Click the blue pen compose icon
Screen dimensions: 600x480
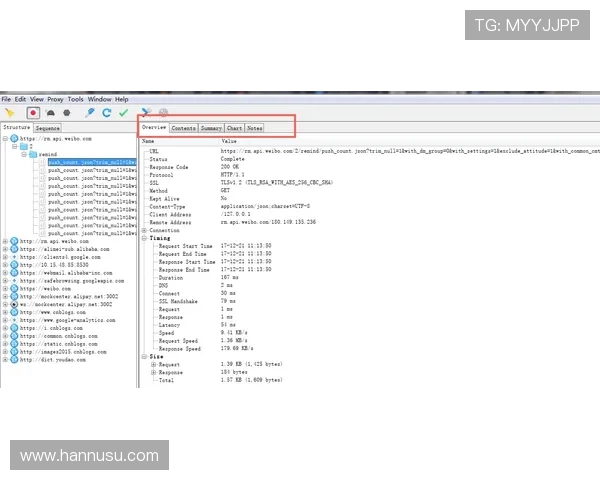[x=89, y=113]
